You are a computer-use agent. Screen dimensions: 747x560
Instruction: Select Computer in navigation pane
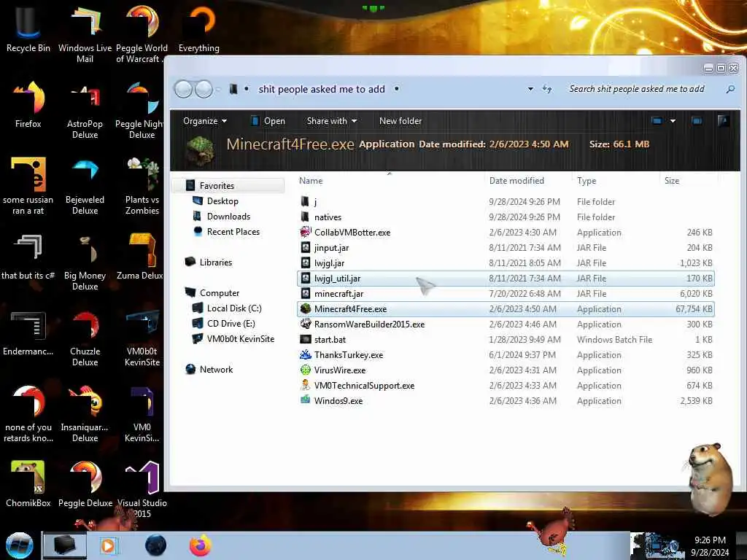(219, 293)
